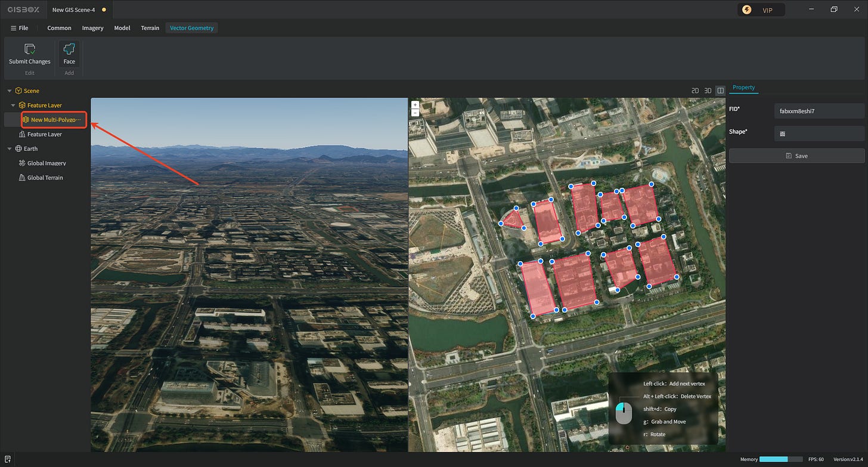868x467 pixels.
Task: Collapse the yellow Feature Layer group
Action: 14,106
